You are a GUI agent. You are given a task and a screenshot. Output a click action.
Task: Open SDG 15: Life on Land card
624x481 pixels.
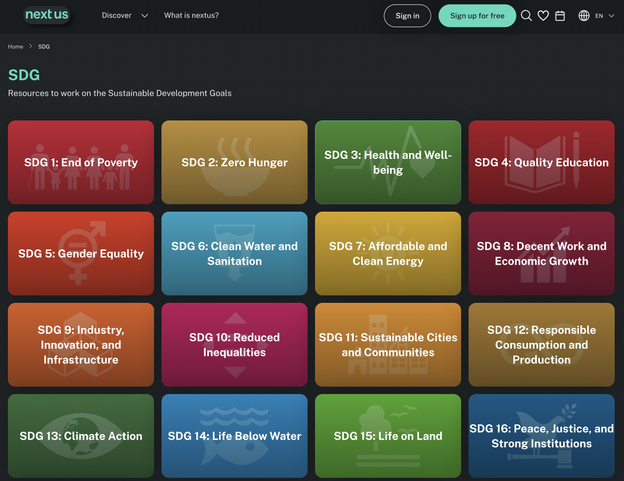[388, 436]
